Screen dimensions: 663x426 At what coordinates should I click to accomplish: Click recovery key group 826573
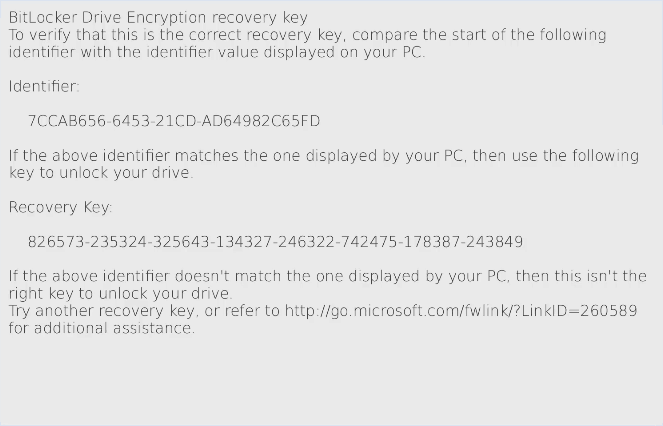(x=56, y=242)
